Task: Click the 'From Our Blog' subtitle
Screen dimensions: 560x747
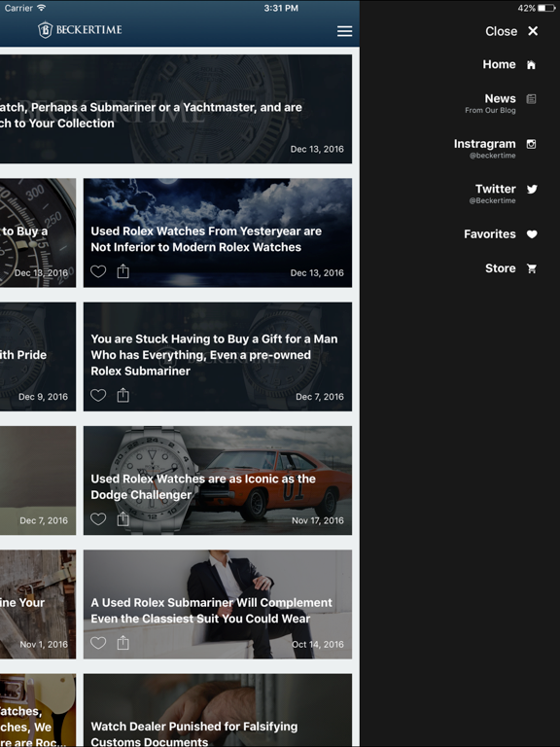Action: pos(490,111)
